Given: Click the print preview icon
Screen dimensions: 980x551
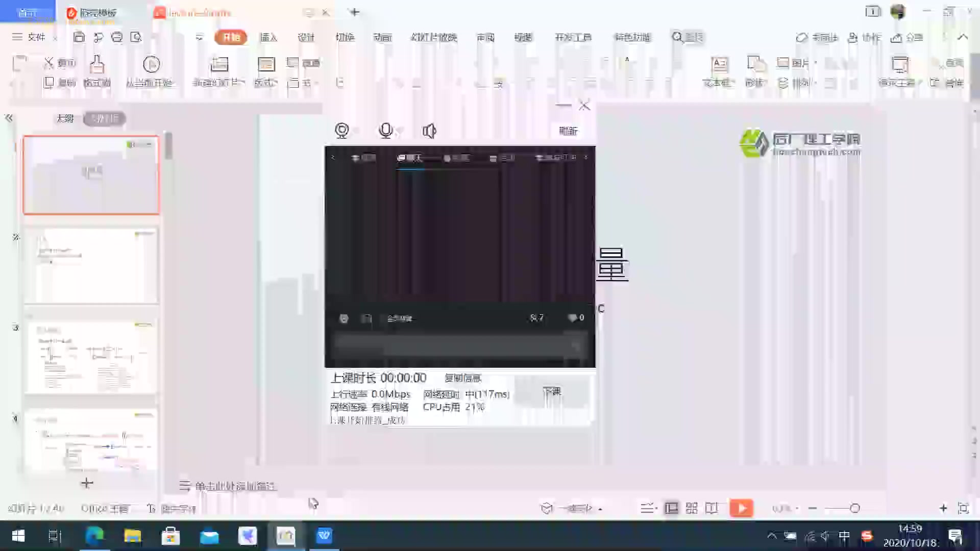Looking at the screenshot, I should click(x=136, y=37).
